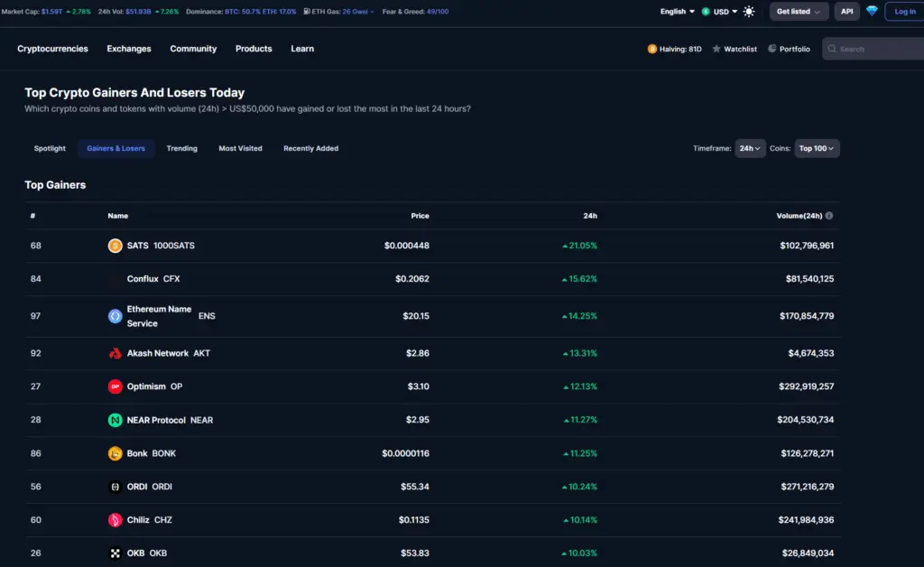924x567 pixels.
Task: Click the Market Cap $1.59T value
Action: [51, 11]
